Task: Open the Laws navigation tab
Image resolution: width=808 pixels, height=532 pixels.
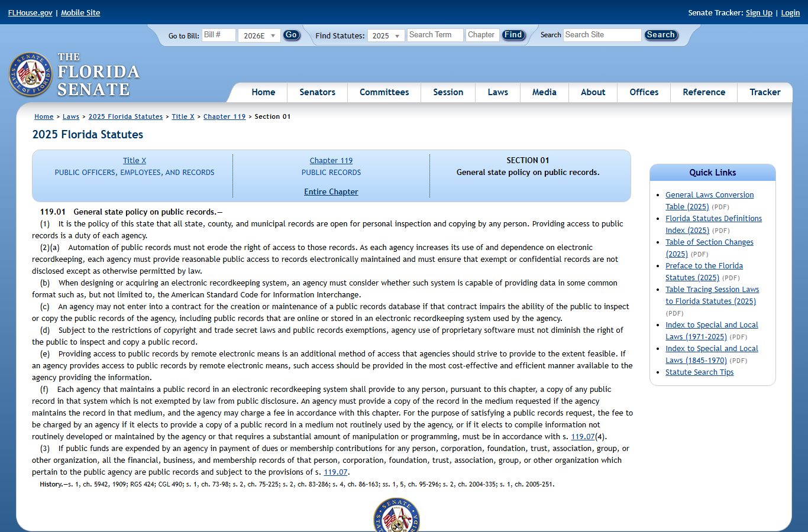Action: point(497,92)
